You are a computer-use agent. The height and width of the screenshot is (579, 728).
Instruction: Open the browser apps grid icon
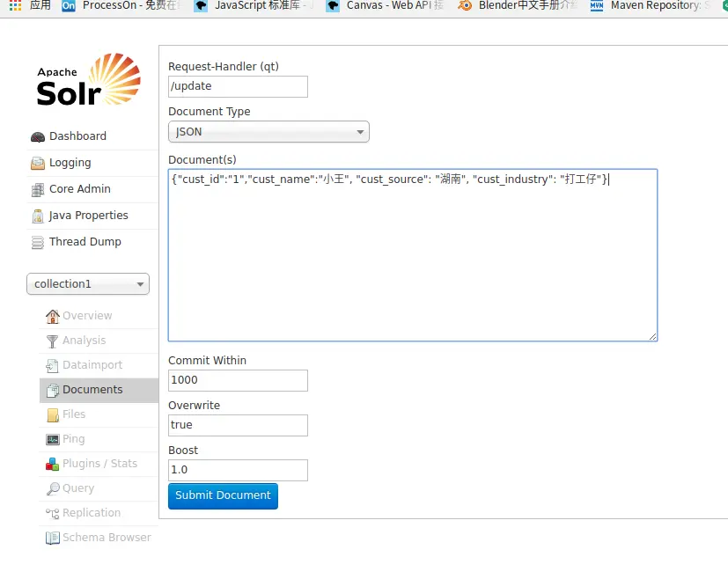pyautogui.click(x=15, y=5)
